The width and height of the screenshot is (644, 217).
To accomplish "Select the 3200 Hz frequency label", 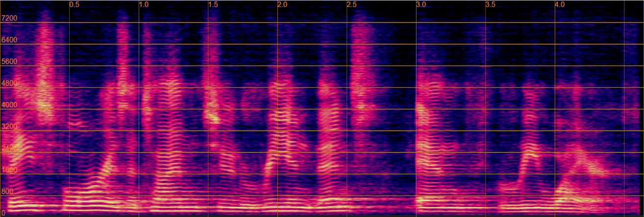I will coord(9,126).
